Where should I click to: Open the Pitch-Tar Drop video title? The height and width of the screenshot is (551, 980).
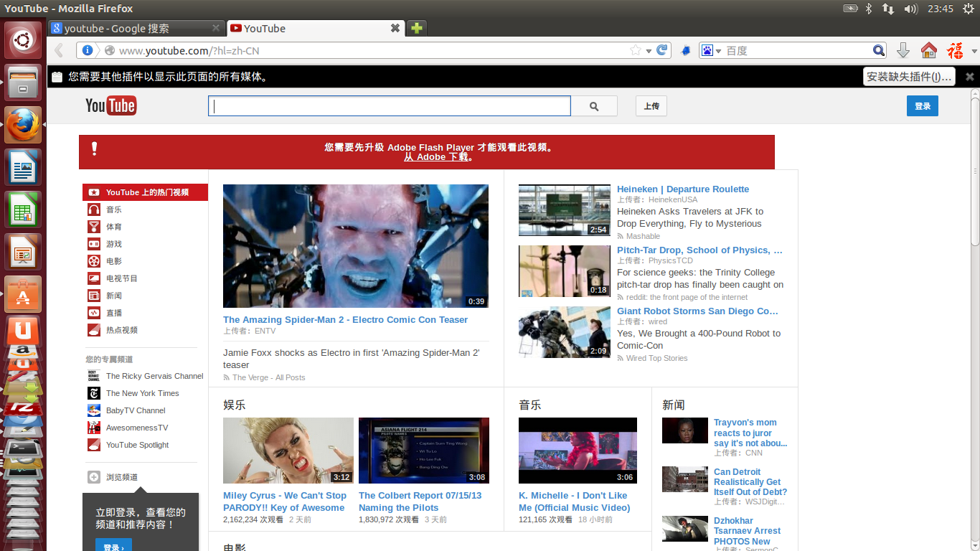pos(699,250)
